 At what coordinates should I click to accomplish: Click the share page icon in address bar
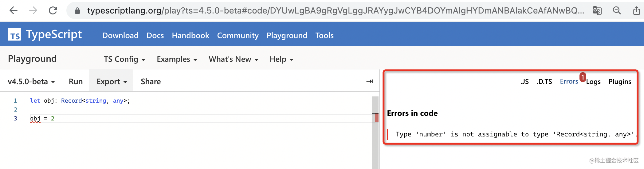pyautogui.click(x=636, y=11)
